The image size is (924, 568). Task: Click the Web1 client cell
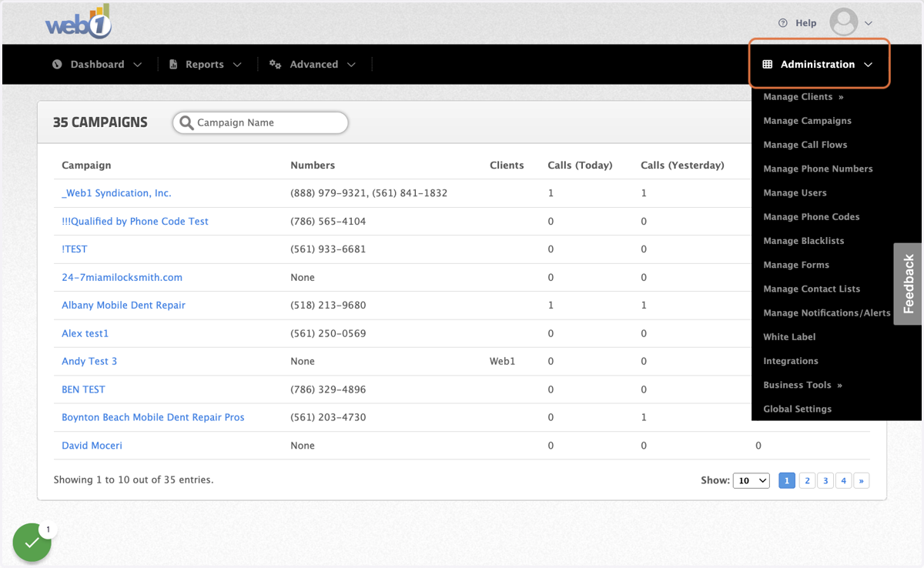(502, 361)
